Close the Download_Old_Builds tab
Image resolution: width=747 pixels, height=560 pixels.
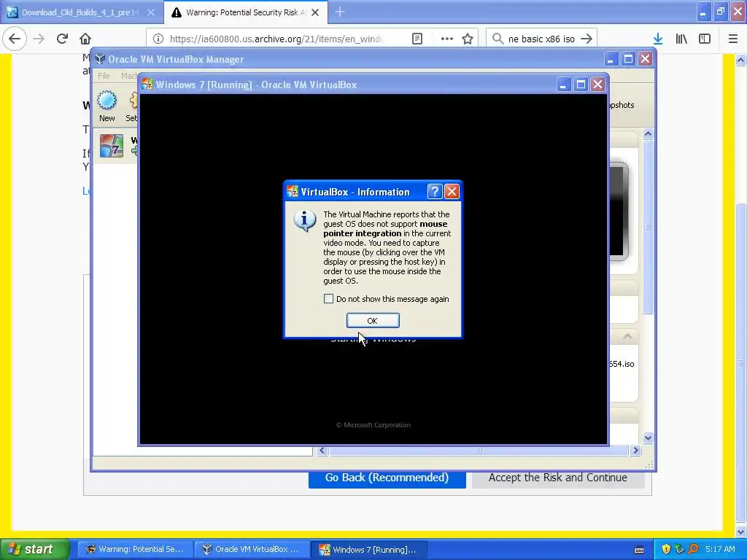[x=151, y=12]
